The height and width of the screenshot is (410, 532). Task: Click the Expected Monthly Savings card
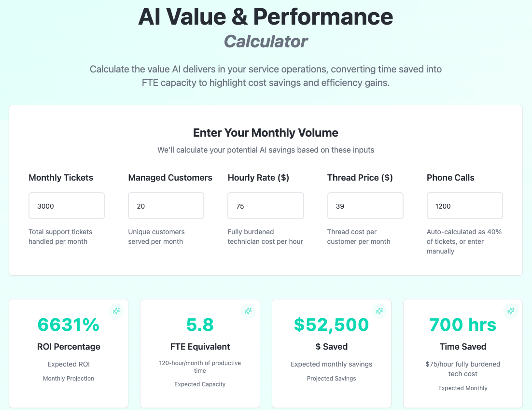click(331, 353)
